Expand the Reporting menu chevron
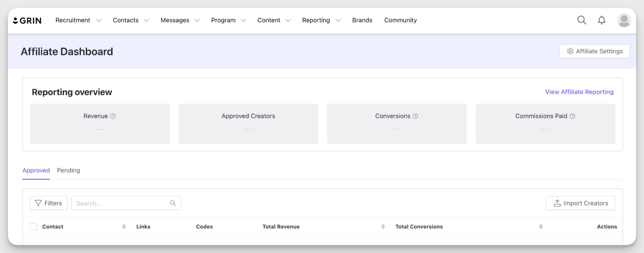 338,20
